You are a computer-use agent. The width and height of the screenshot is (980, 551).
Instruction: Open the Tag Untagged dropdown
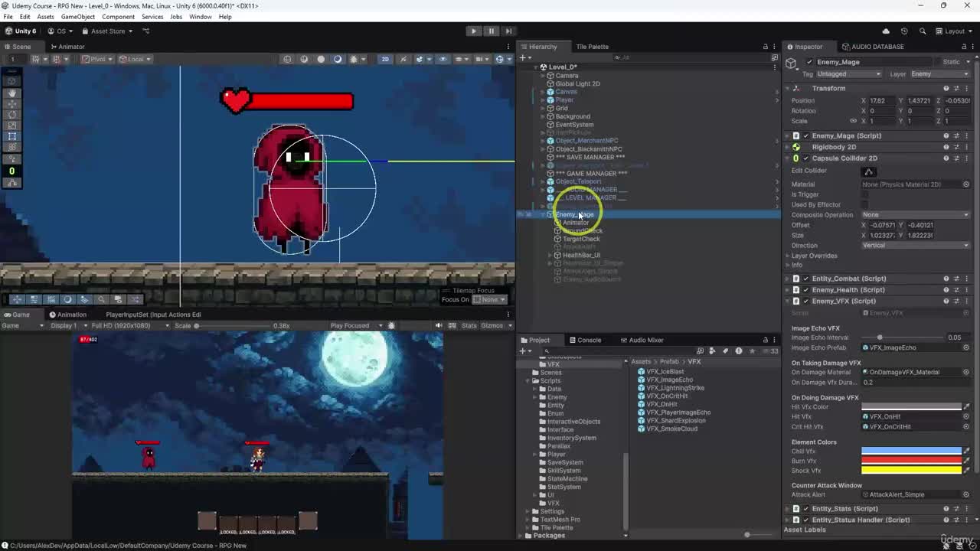click(x=848, y=74)
